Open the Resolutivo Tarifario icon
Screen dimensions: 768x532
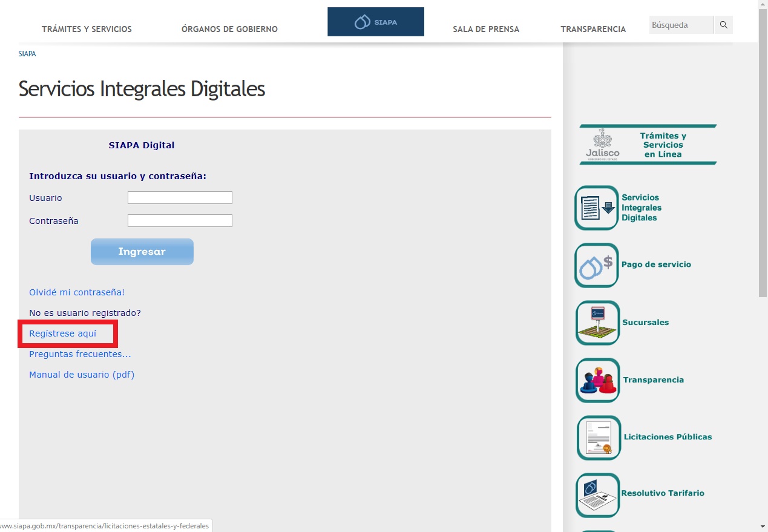pyautogui.click(x=597, y=495)
